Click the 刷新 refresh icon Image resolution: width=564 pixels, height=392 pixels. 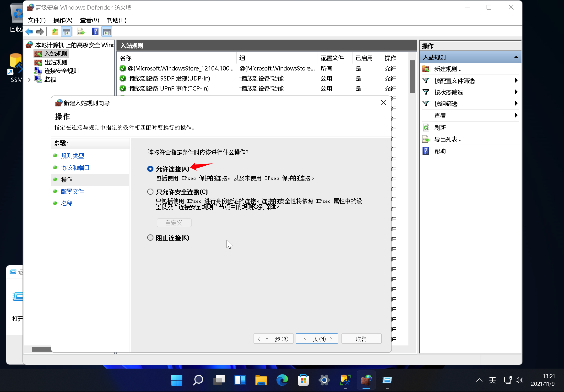pos(426,128)
